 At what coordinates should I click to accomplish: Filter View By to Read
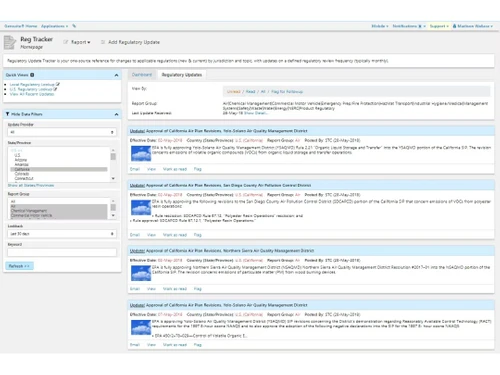coord(250,91)
